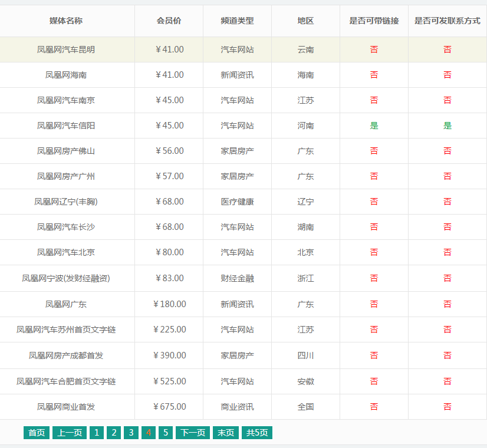This screenshot has height=448, width=487.
Task: Click the 下一页 next page button
Action: tap(192, 432)
